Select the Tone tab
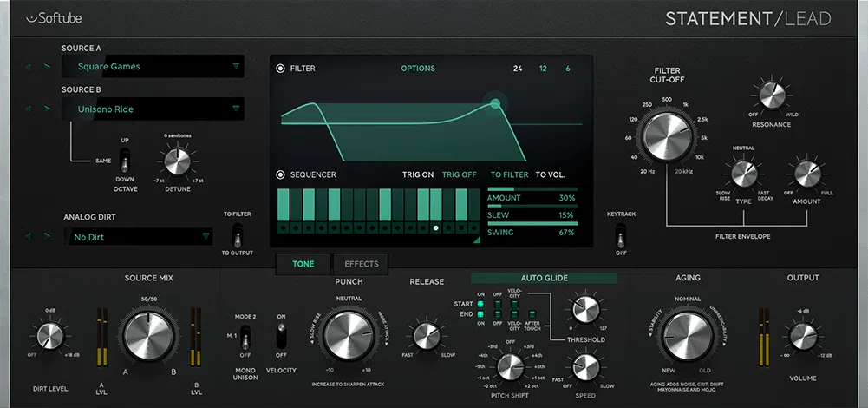Image resolution: width=868 pixels, height=408 pixels. coord(303,264)
